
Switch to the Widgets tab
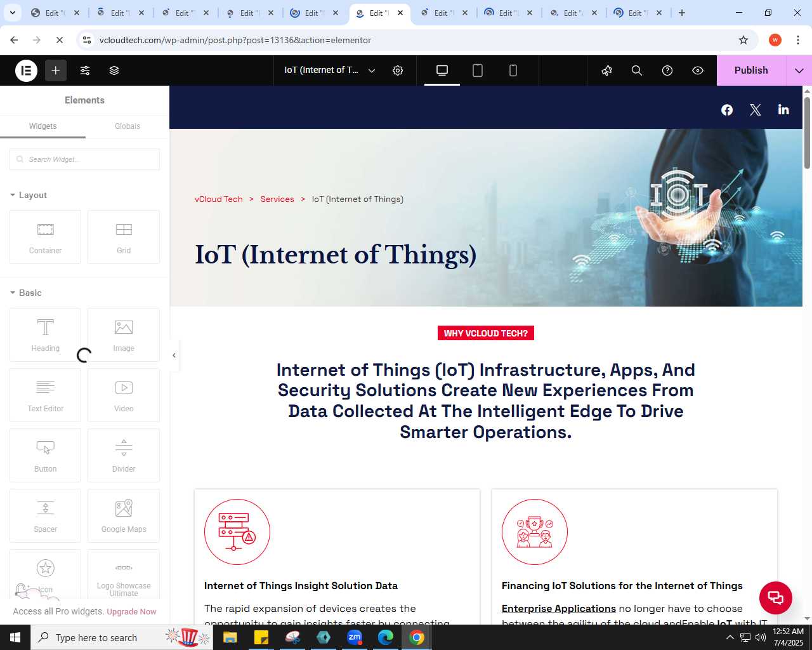pyautogui.click(x=43, y=126)
